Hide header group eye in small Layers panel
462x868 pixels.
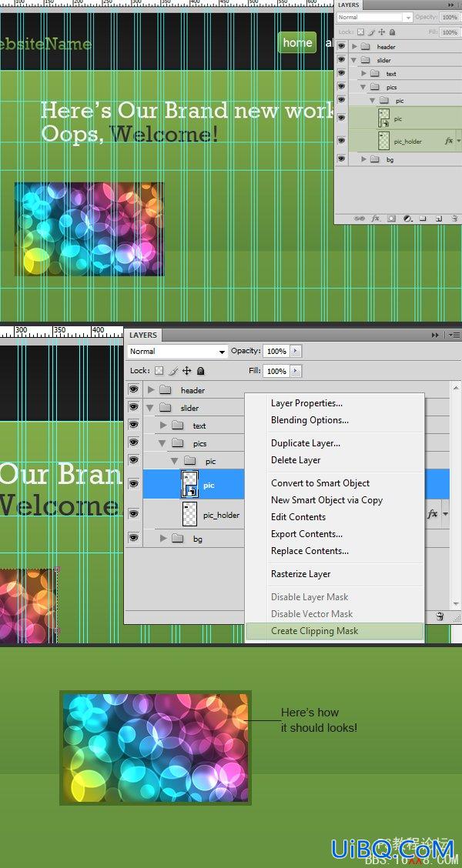pos(341,46)
